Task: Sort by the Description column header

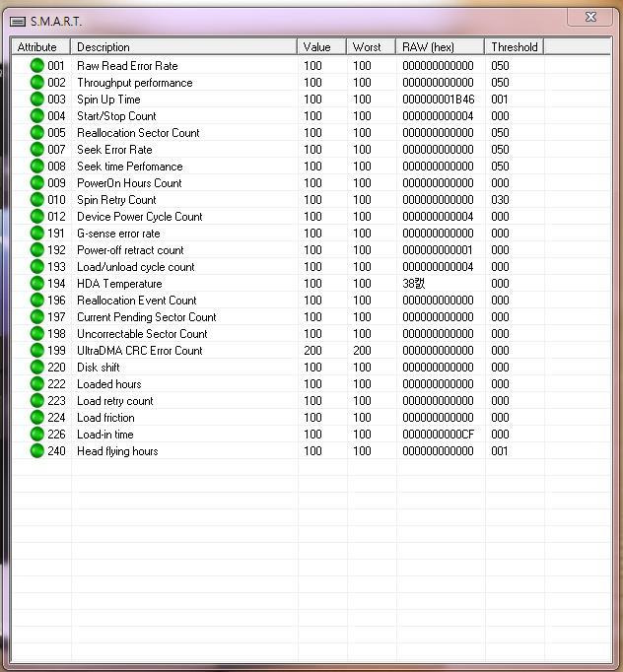Action: (x=183, y=46)
